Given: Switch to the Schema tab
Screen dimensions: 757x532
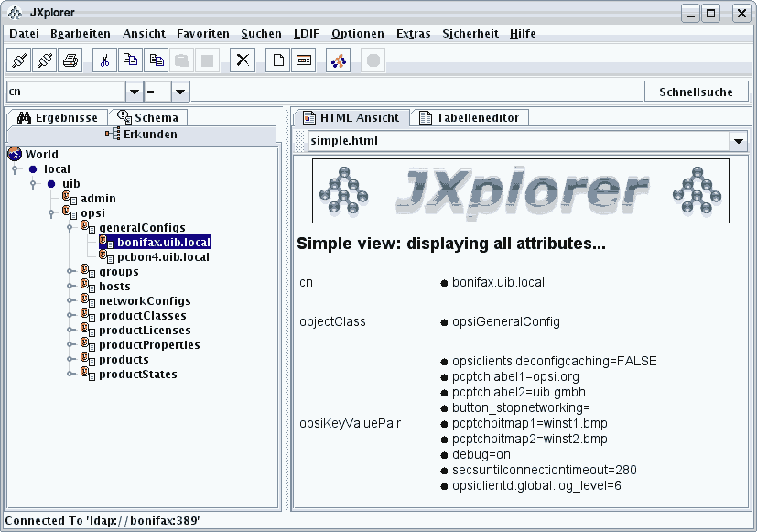Looking at the screenshot, I should 148,118.
